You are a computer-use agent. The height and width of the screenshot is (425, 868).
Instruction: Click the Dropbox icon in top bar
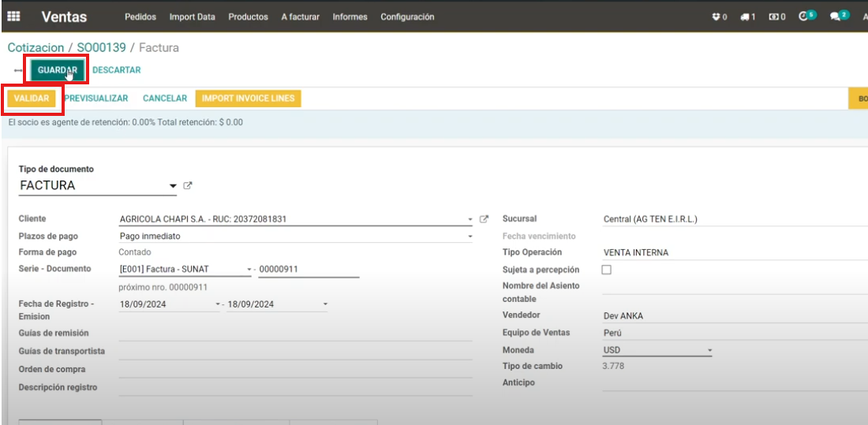[x=716, y=17]
